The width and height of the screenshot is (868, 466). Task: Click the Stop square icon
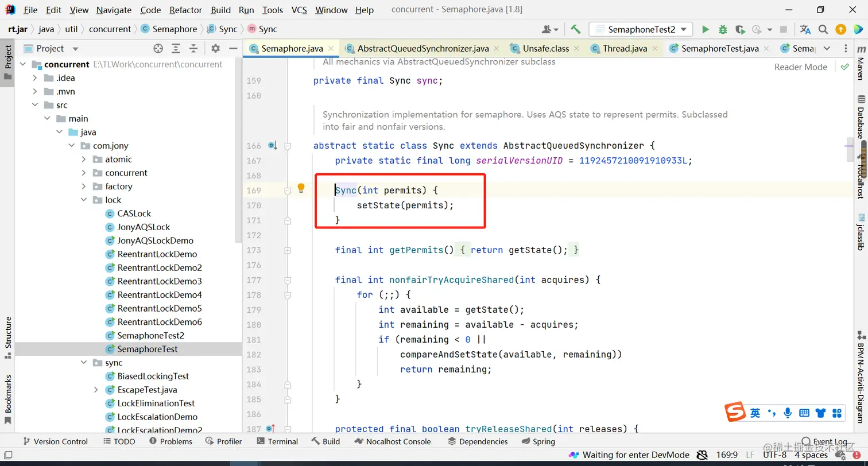[x=784, y=29]
